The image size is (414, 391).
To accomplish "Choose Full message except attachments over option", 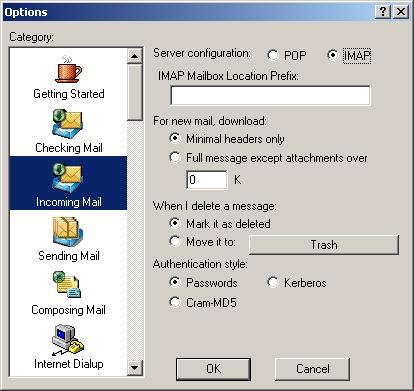I will 175,157.
